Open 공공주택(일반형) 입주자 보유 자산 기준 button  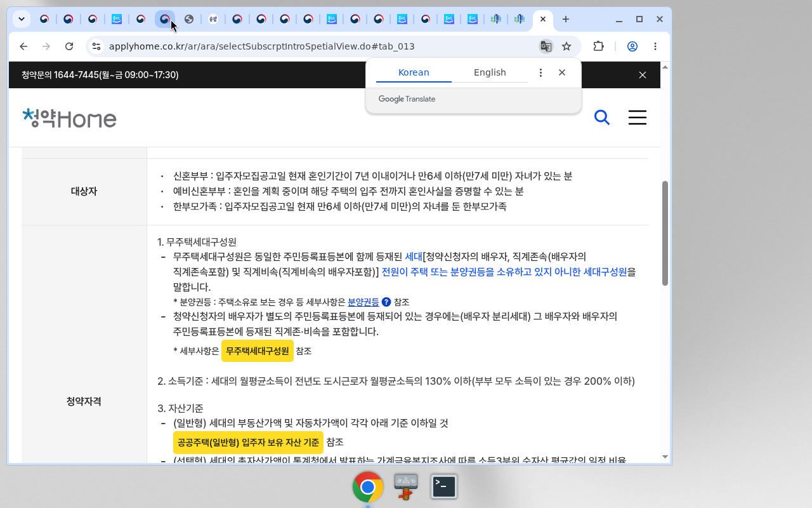tap(248, 442)
